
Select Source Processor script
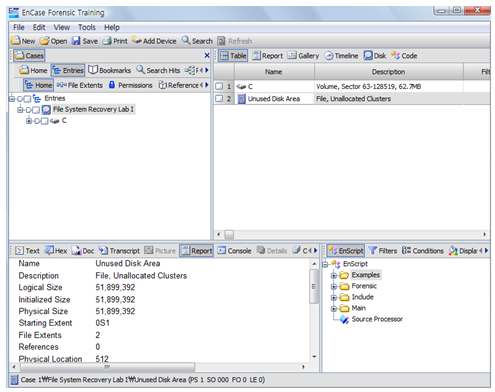pos(377,319)
